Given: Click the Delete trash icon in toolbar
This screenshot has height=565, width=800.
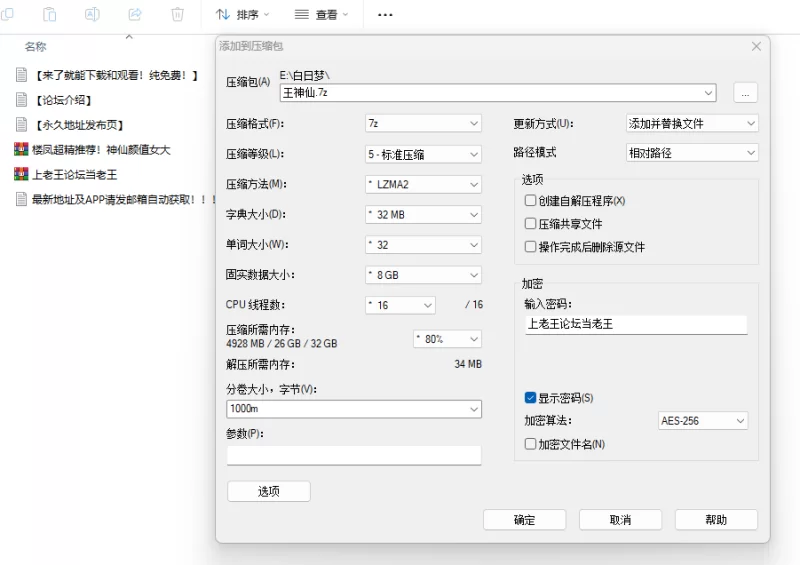Looking at the screenshot, I should (x=177, y=14).
